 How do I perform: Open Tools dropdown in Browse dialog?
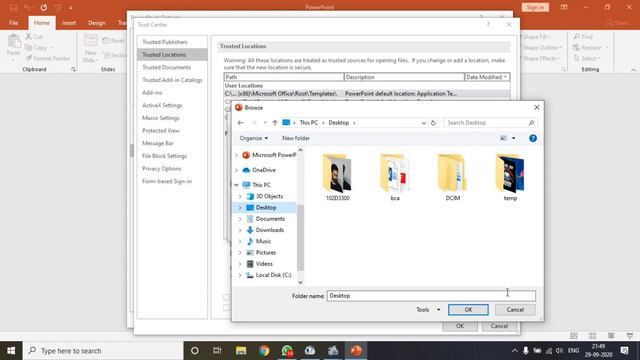[428, 310]
